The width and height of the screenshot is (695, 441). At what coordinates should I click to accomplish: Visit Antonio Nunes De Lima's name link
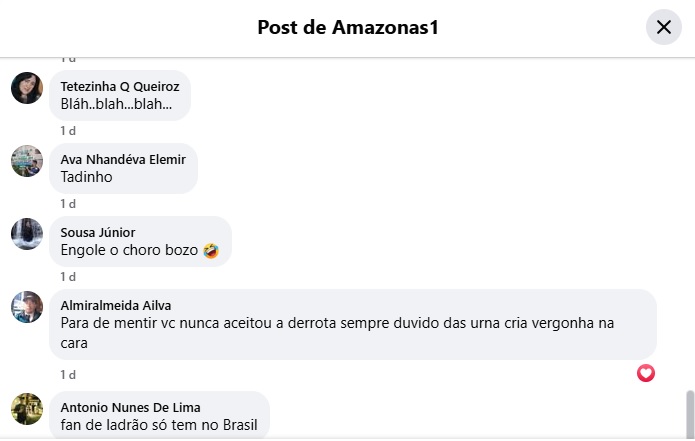coord(130,407)
